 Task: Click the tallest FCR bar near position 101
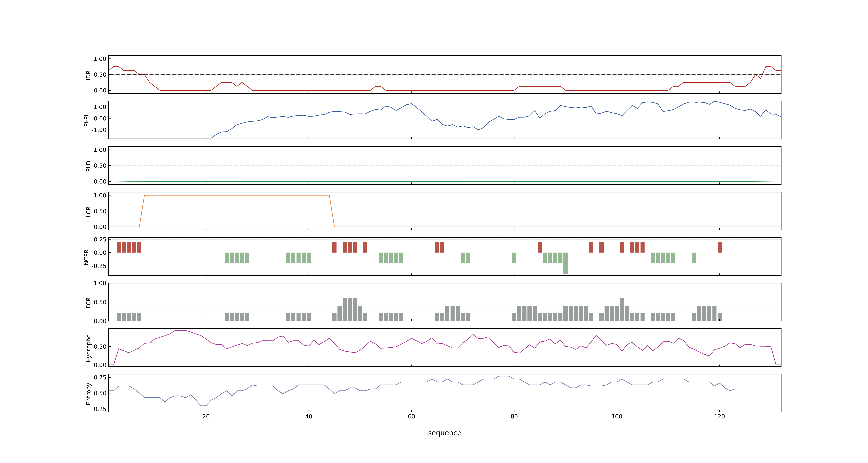622,309
